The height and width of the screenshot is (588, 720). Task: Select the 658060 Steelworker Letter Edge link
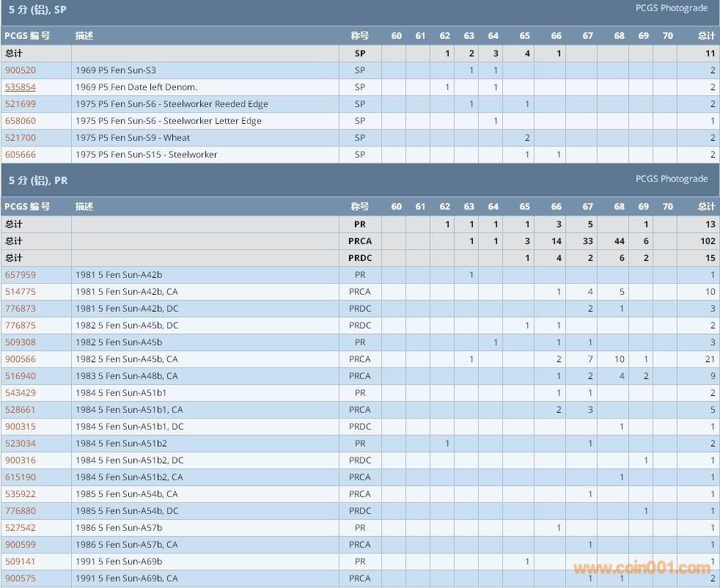[21, 121]
